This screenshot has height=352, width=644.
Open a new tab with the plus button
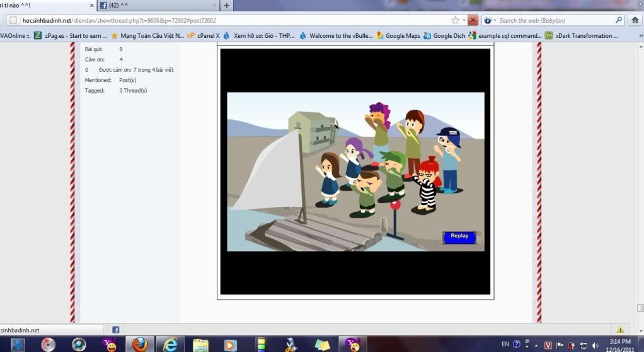[227, 6]
